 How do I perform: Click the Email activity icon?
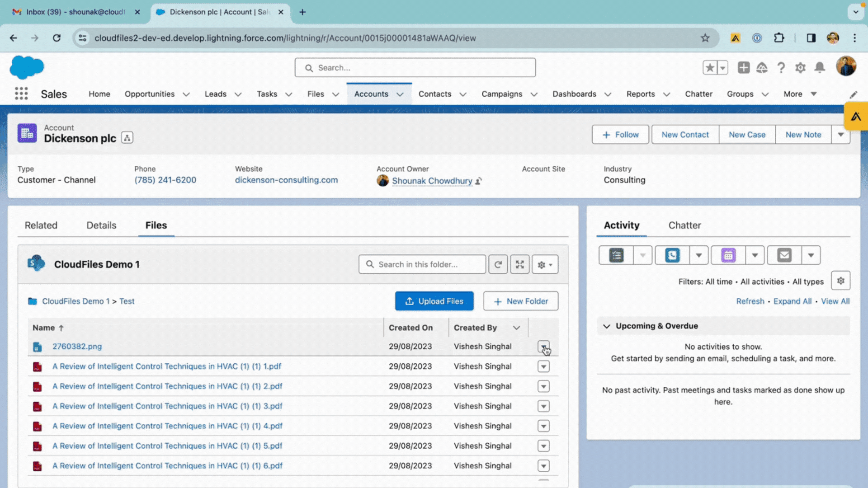coord(784,255)
